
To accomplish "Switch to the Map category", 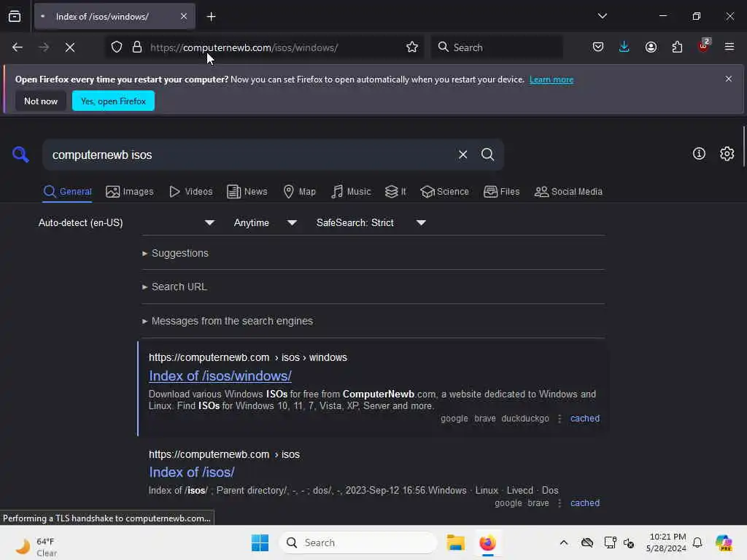I will point(300,192).
